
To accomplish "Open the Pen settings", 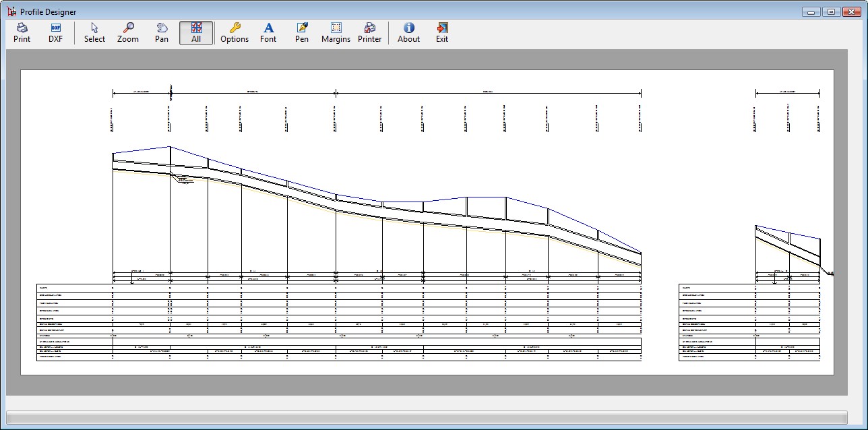I will pos(302,32).
